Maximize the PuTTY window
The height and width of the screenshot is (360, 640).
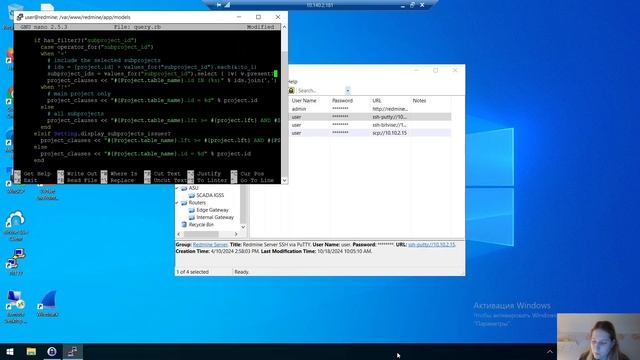pos(258,17)
